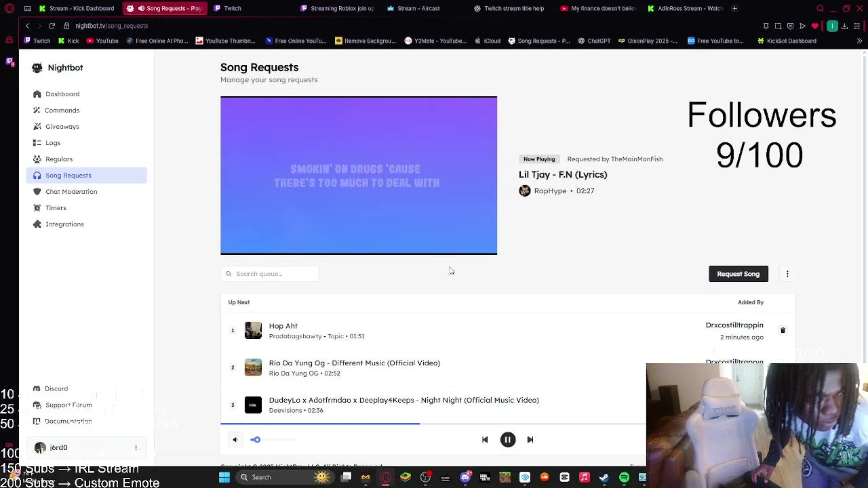Select Song Requests sidebar item
868x488 pixels.
[86, 176]
